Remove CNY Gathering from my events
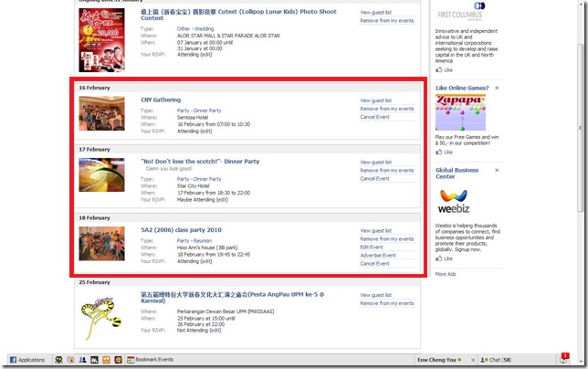Screen dimensions: 588x369 click(387, 109)
